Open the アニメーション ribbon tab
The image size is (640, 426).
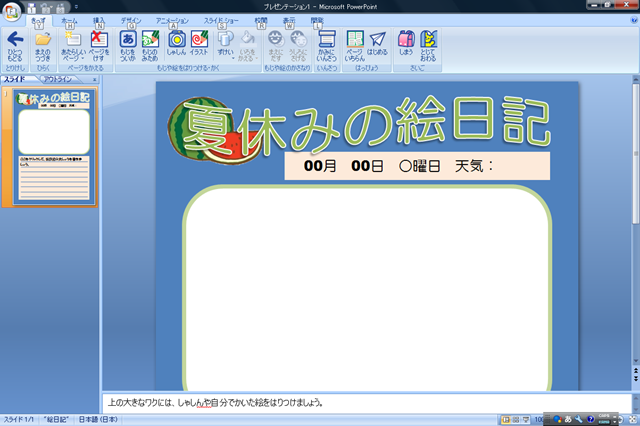pos(172,20)
